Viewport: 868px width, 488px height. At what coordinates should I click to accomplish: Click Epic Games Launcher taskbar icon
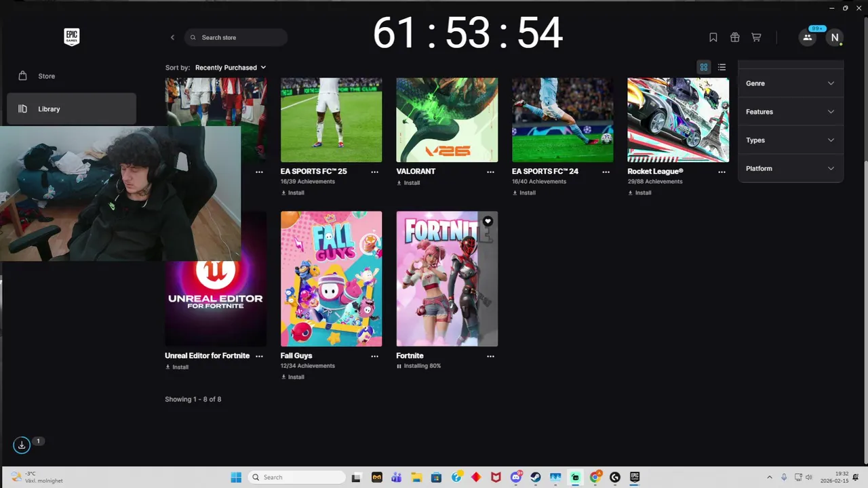(x=635, y=477)
